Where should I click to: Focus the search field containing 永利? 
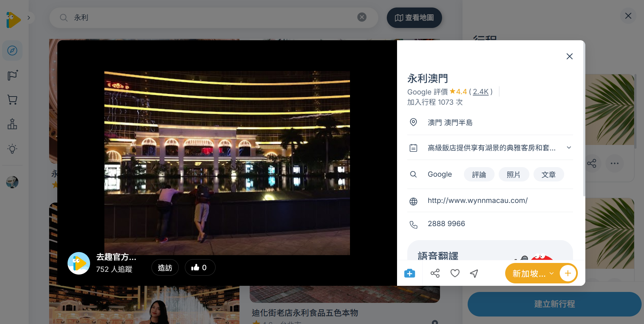point(214,18)
